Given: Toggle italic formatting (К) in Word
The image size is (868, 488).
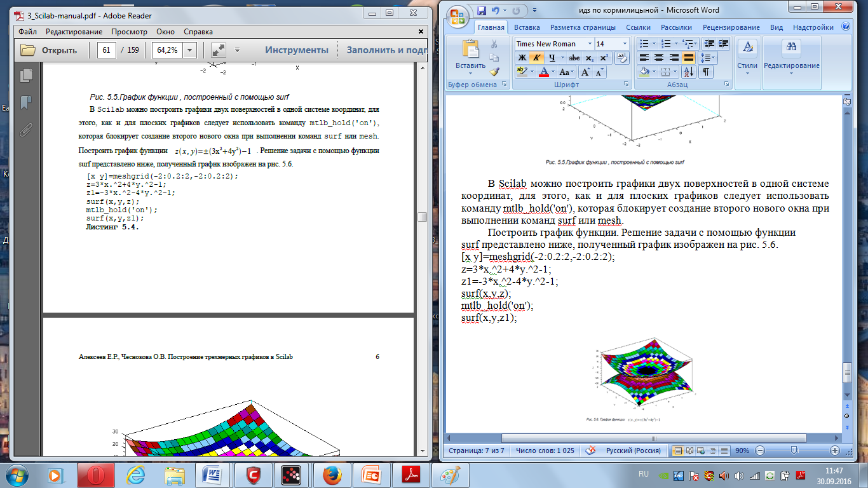Looking at the screenshot, I should 536,57.
